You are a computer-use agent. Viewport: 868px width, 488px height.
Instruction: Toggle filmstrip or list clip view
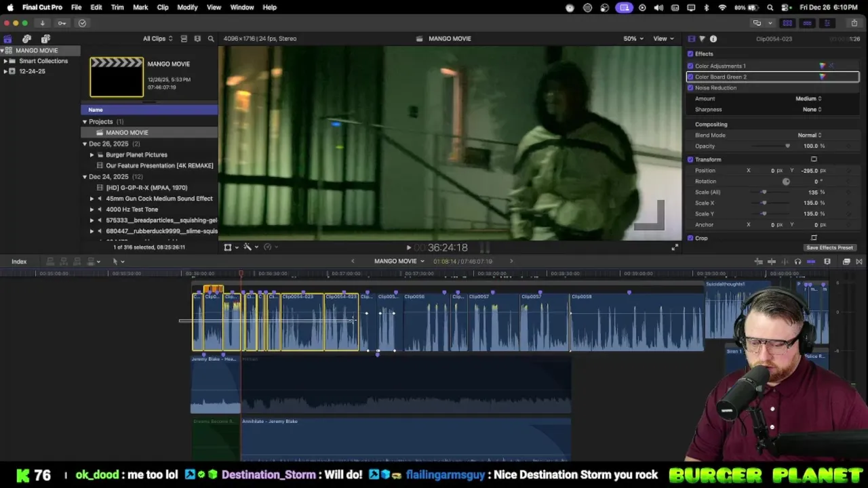click(x=184, y=39)
